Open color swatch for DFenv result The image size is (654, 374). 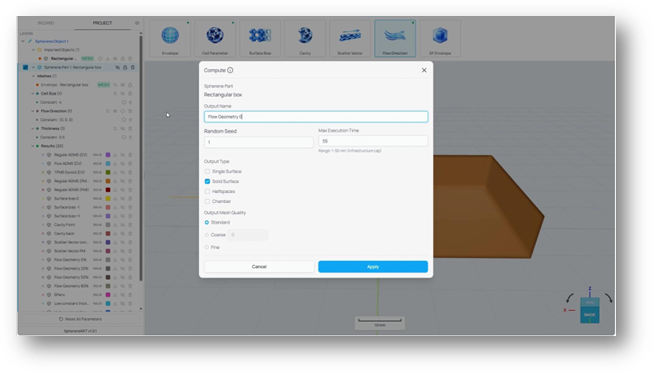(x=108, y=295)
